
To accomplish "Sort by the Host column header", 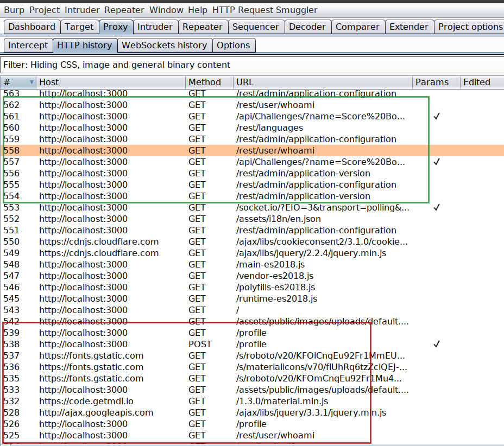I will coord(111,82).
